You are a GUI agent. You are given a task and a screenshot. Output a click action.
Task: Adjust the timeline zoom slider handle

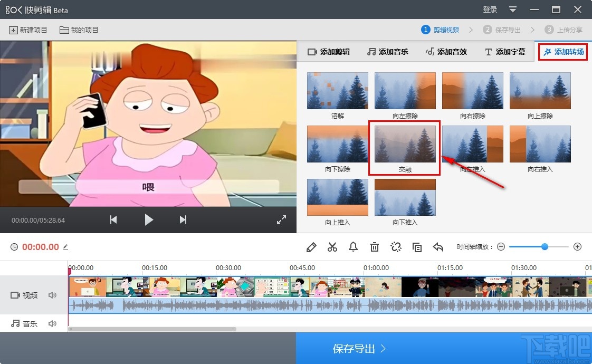pos(545,247)
